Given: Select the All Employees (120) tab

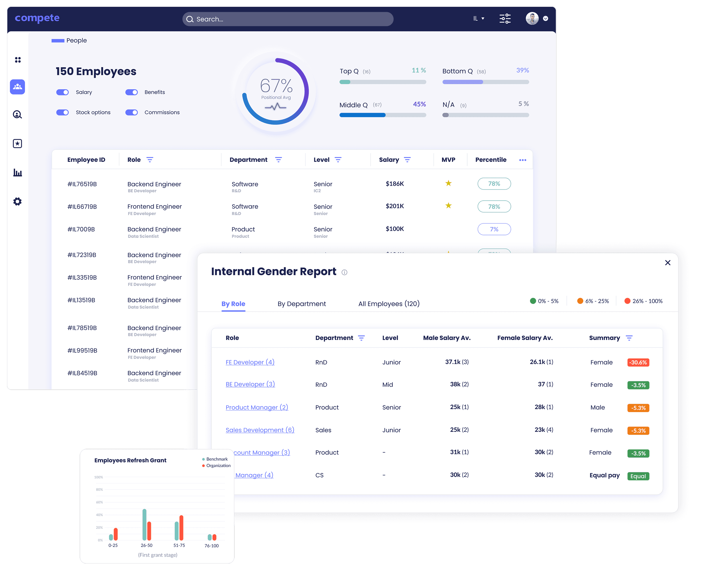Looking at the screenshot, I should point(389,304).
